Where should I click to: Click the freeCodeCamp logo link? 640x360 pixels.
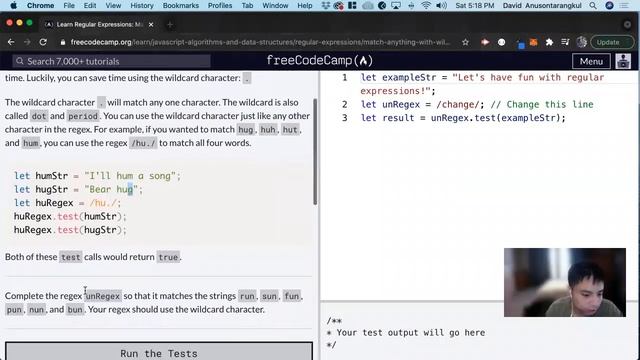[320, 61]
